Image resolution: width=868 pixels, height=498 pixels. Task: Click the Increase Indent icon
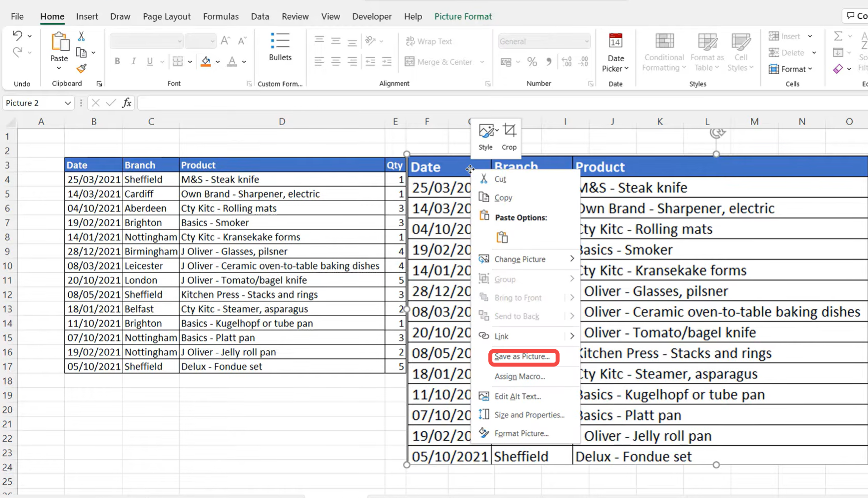click(x=387, y=61)
